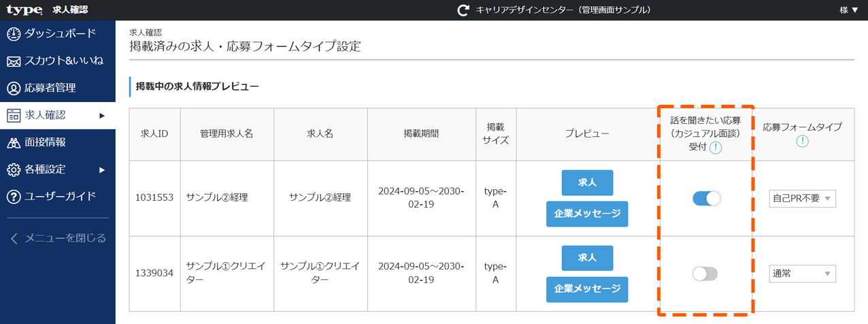The width and height of the screenshot is (868, 324).
Task: Click プレビュー column header
Action: (x=587, y=134)
